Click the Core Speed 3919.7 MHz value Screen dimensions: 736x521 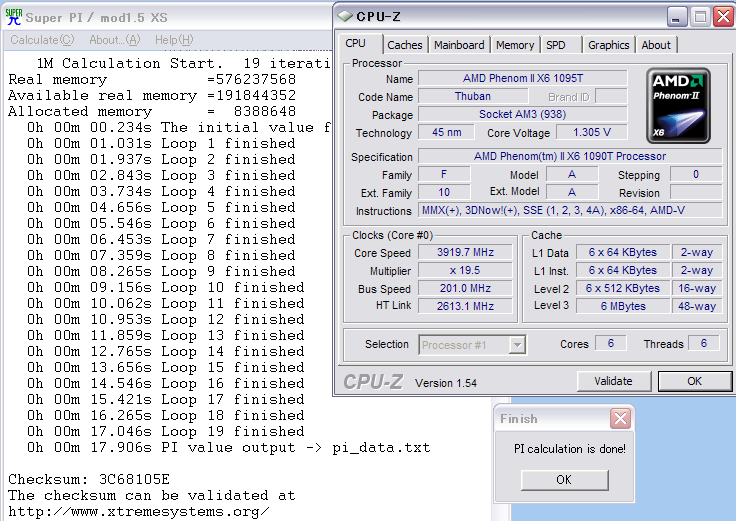tap(465, 253)
